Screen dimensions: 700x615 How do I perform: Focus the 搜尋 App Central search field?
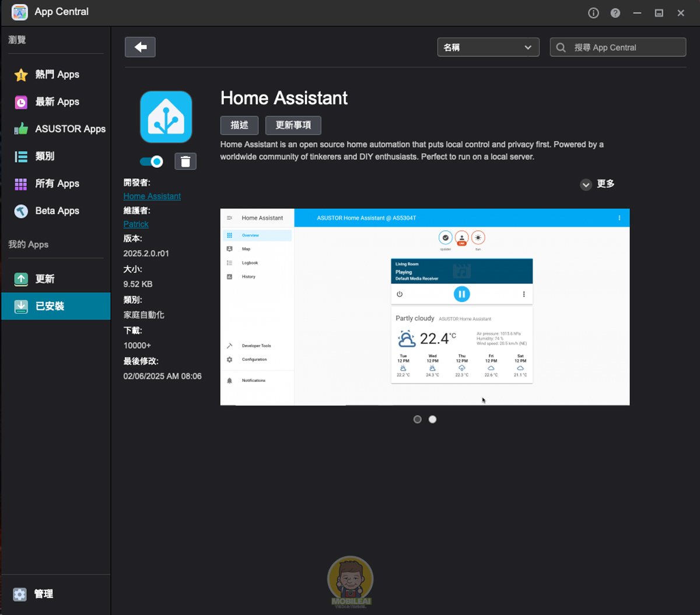618,47
